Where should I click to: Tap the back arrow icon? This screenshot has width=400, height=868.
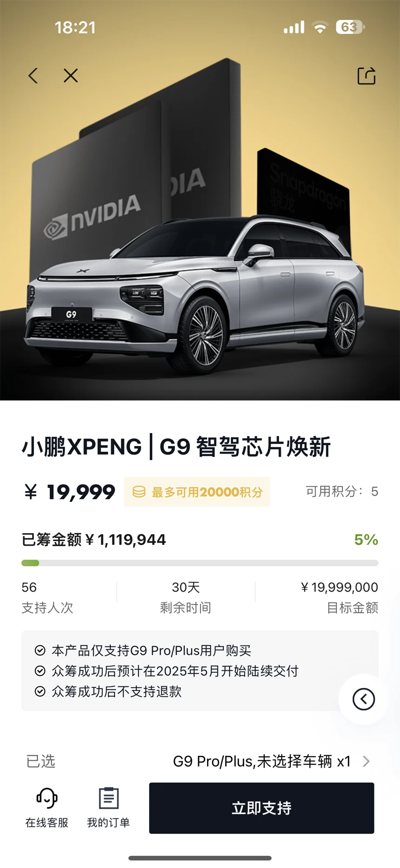[33, 75]
